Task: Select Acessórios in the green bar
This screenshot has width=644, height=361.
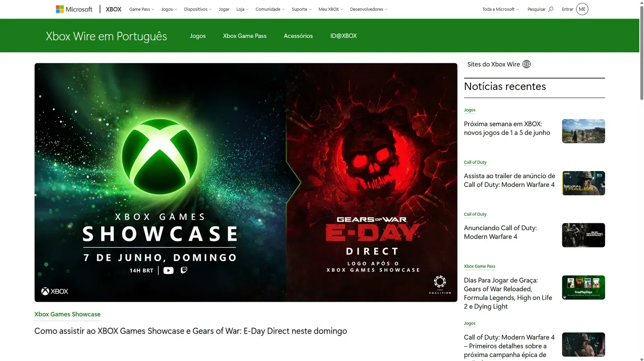Action: pyautogui.click(x=298, y=36)
